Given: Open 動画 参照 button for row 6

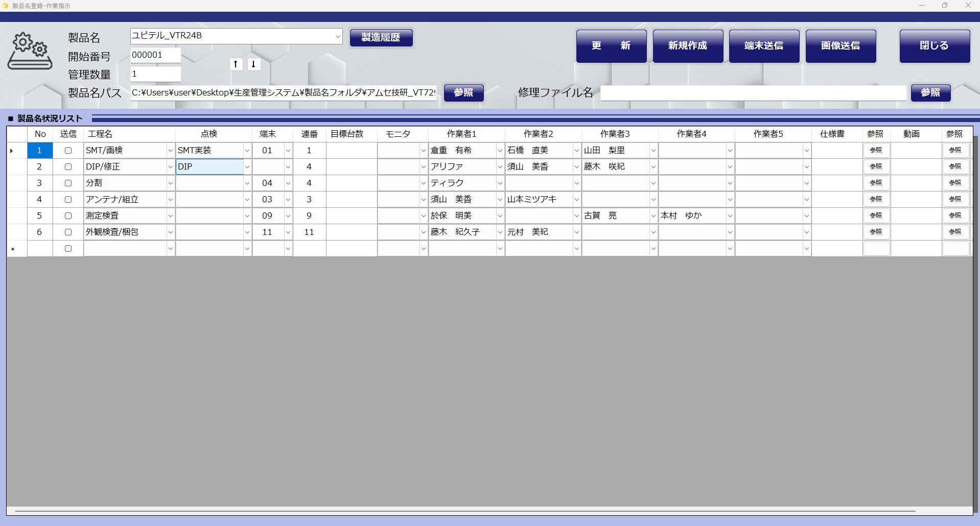Looking at the screenshot, I should 955,232.
